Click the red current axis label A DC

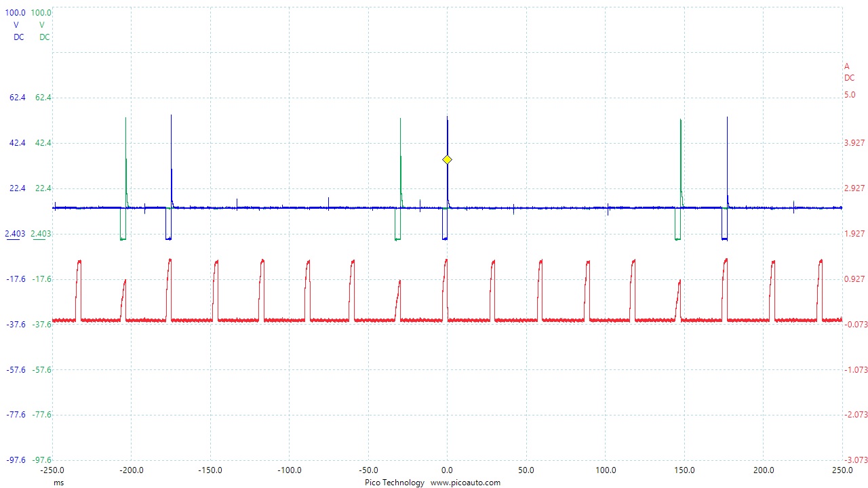click(847, 71)
